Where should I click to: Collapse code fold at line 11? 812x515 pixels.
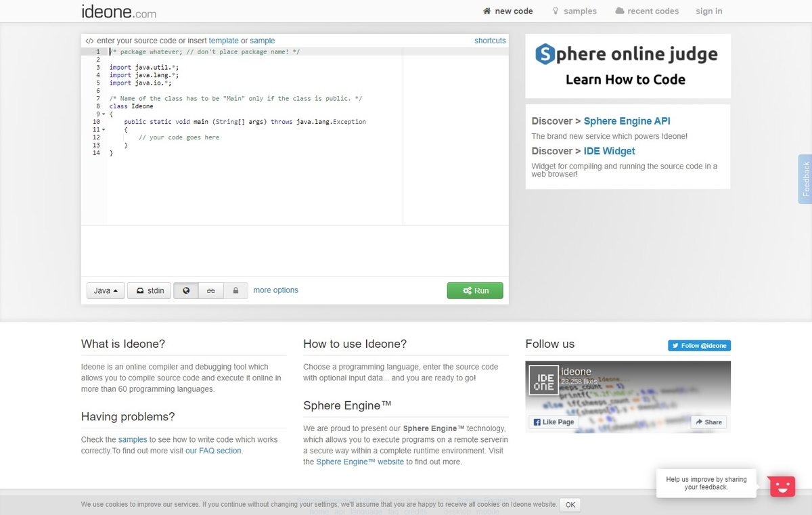[x=103, y=129]
